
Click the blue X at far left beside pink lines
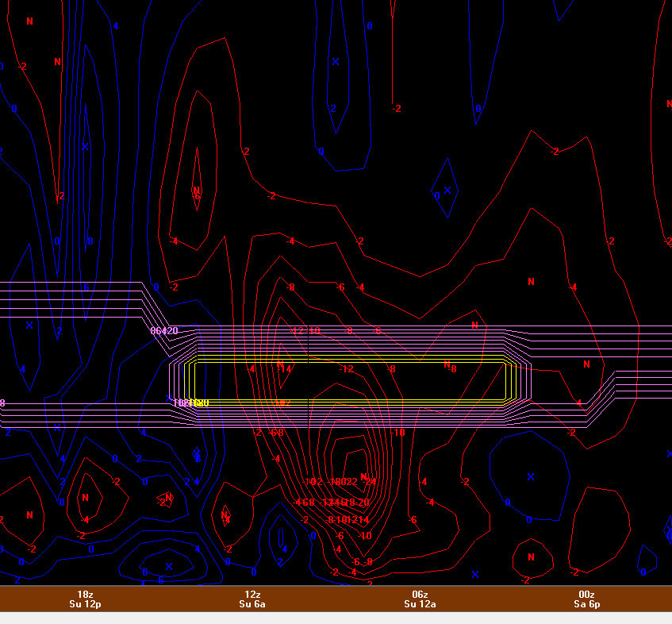[29, 325]
